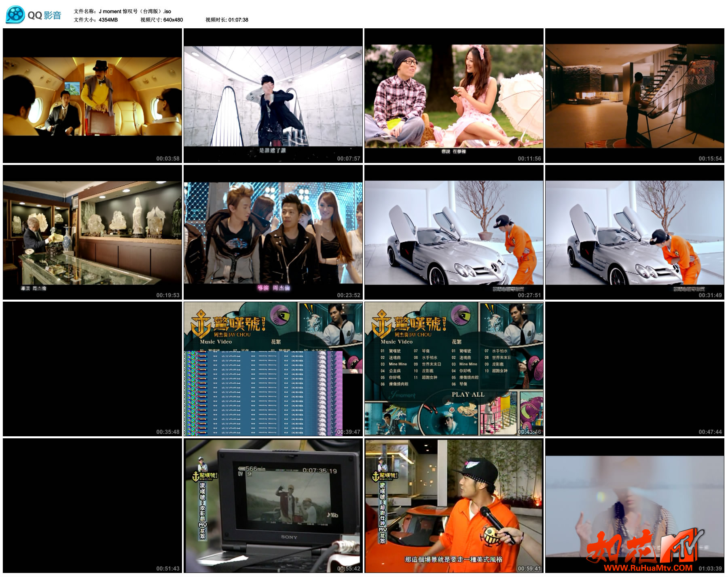The width and height of the screenshot is (728, 577).
Task: Open the glitched DVD menu thumbnail at 00:39:47
Action: (x=273, y=369)
